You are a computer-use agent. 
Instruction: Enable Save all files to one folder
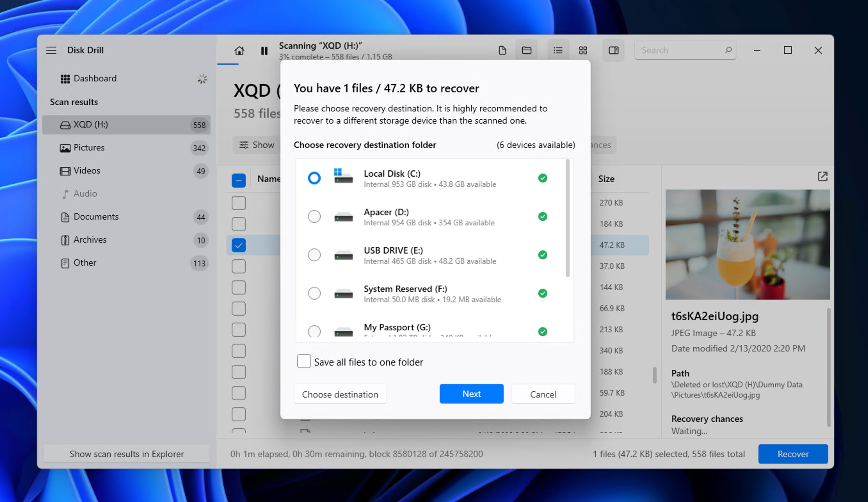point(303,361)
